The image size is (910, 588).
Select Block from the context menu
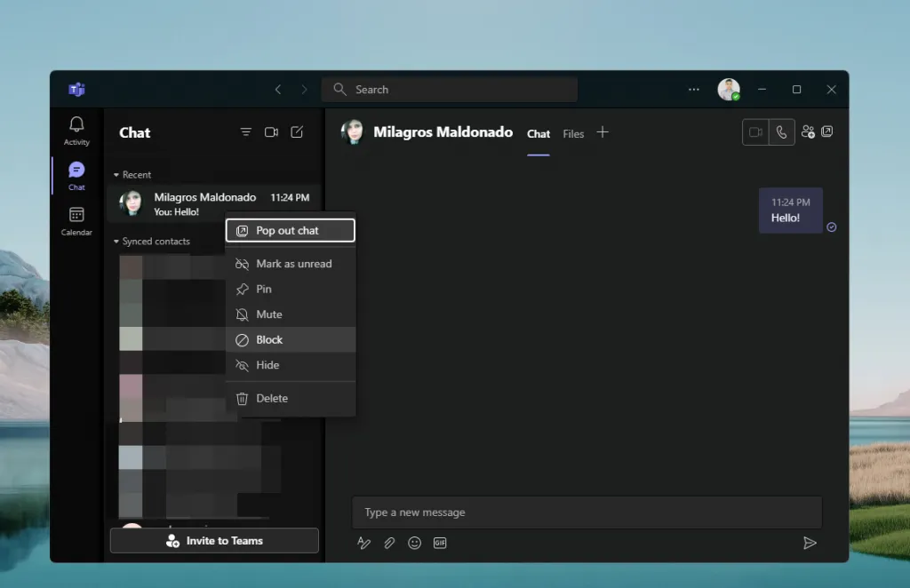point(269,340)
